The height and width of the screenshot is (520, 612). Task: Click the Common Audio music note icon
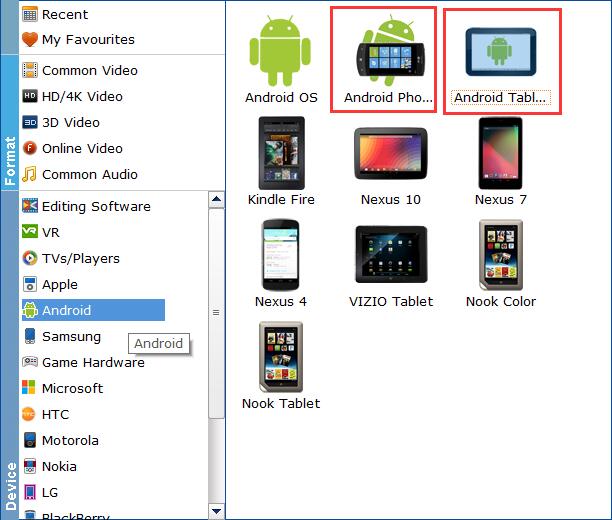tap(30, 174)
